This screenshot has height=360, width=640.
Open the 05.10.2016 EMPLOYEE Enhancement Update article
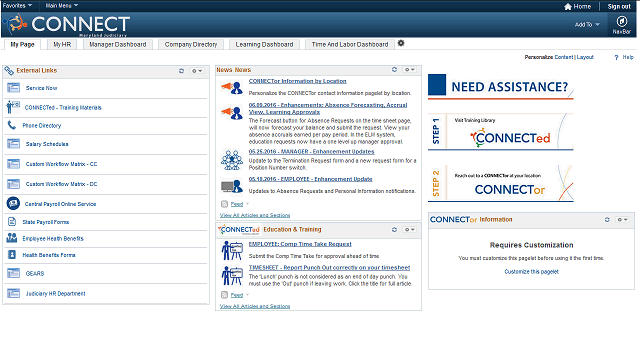click(x=311, y=179)
